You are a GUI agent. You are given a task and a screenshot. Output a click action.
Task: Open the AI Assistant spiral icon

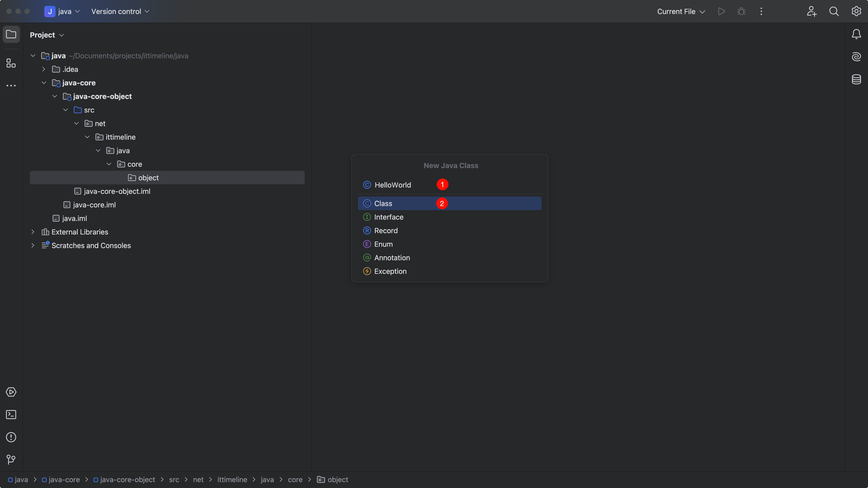(x=856, y=56)
